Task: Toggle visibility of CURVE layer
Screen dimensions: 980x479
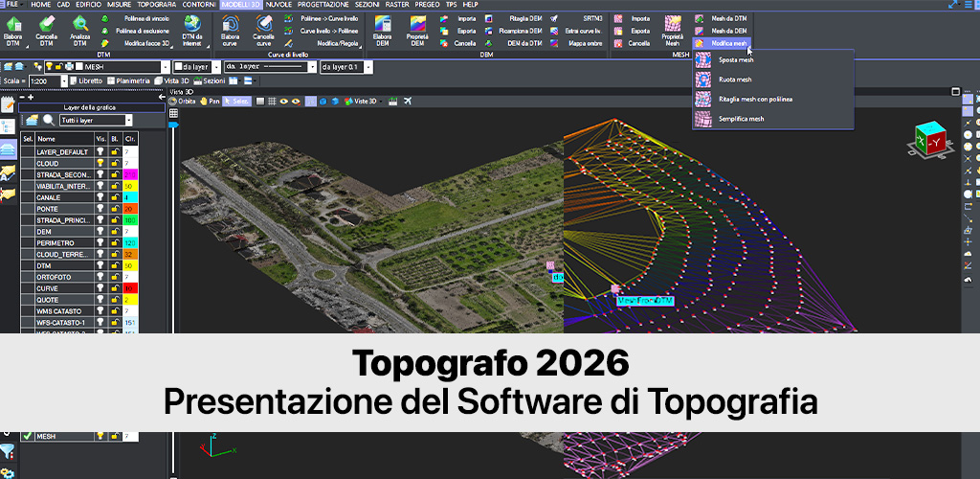Action: click(x=100, y=288)
